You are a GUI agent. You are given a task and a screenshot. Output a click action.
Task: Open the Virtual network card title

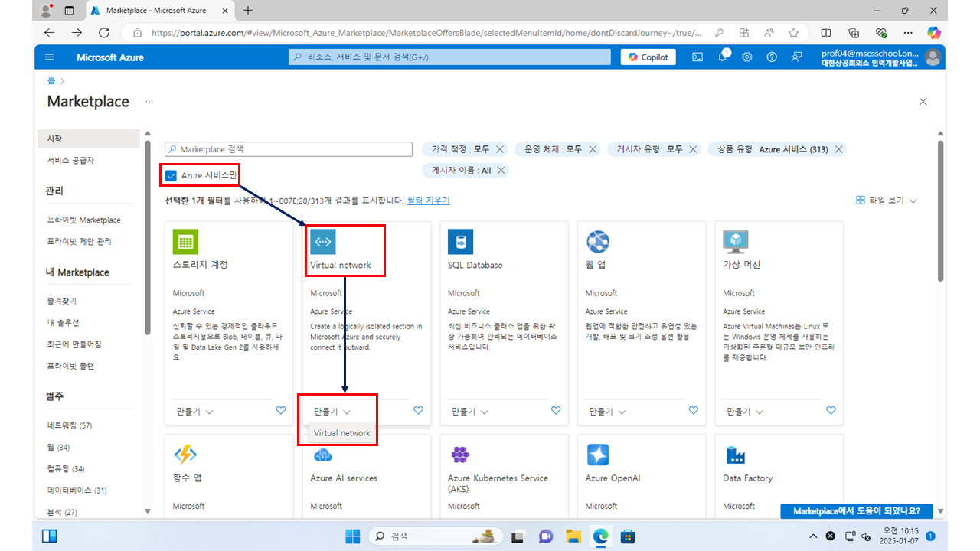coord(340,266)
